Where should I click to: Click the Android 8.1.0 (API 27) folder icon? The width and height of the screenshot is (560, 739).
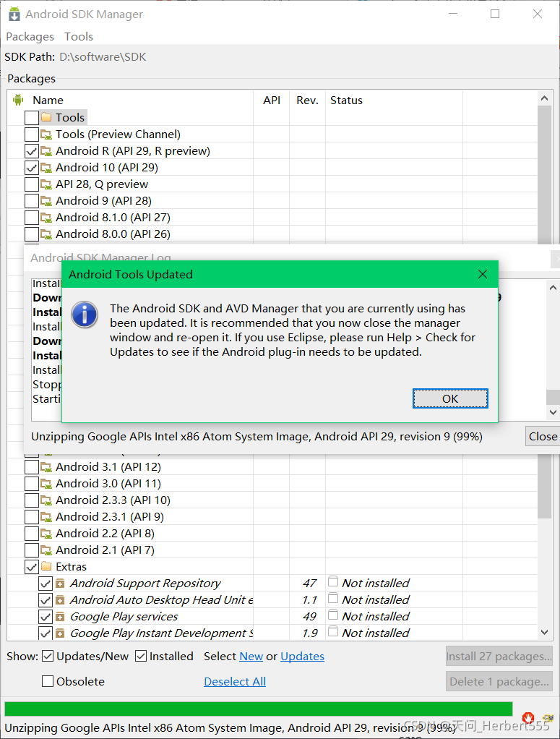pos(46,218)
